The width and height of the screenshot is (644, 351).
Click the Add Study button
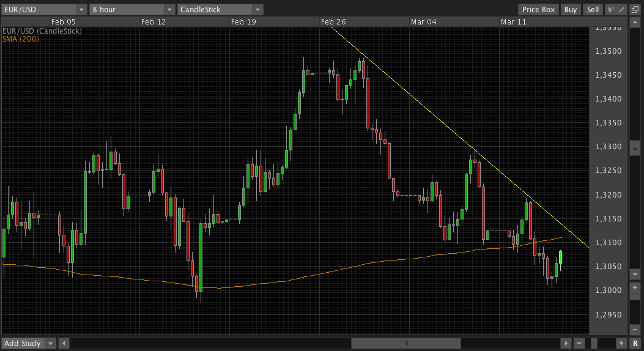pyautogui.click(x=23, y=343)
